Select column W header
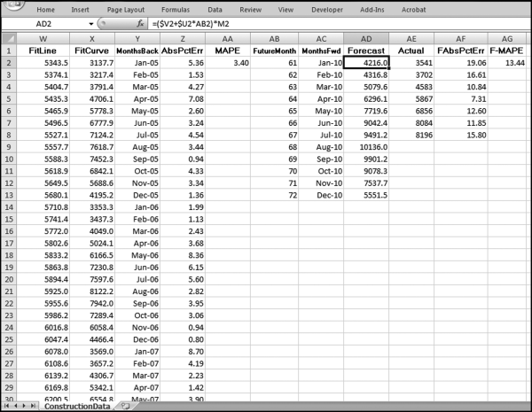The width and height of the screenshot is (532, 412). tap(43, 39)
